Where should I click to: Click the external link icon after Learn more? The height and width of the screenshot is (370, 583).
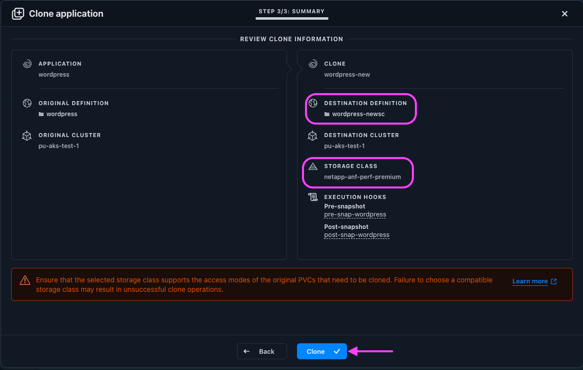(x=554, y=281)
